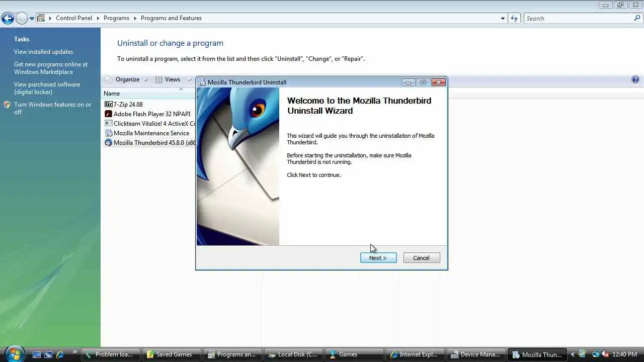Viewport: 644px width, 362px height.
Task: Click the location icon in the address bar
Action: pyautogui.click(x=41, y=18)
